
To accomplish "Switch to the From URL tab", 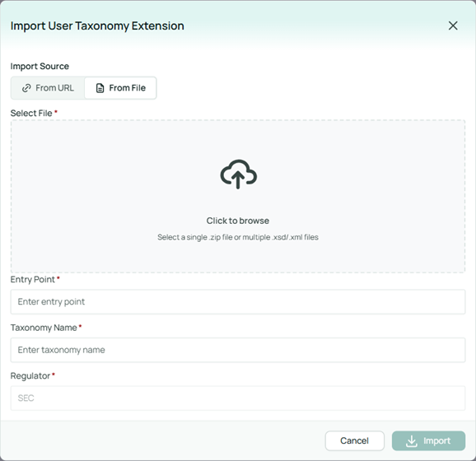I will (48, 88).
